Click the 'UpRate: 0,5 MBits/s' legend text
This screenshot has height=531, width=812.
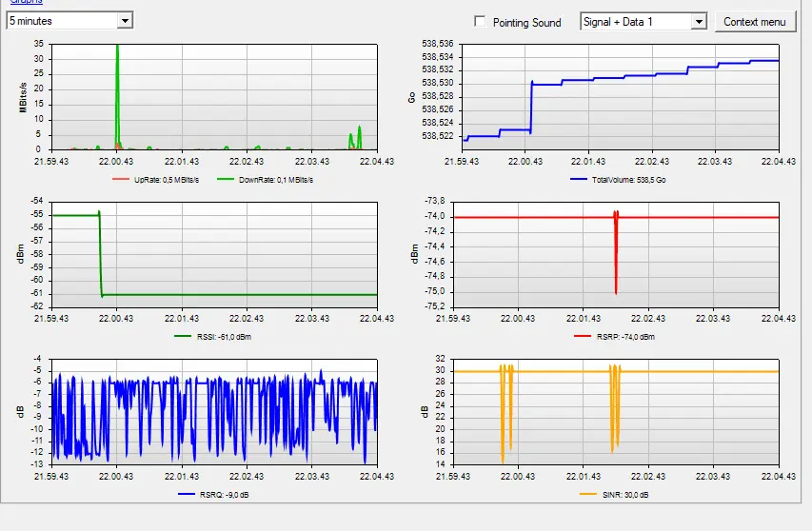coord(167,180)
